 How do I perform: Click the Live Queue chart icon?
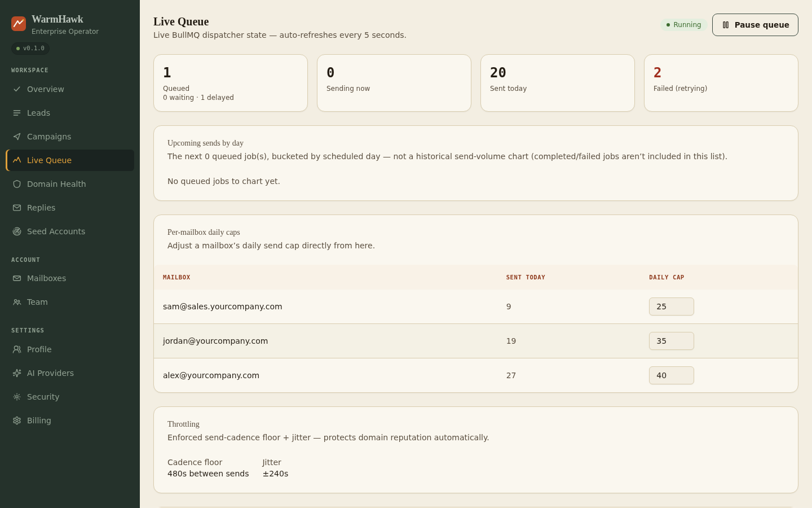click(17, 160)
